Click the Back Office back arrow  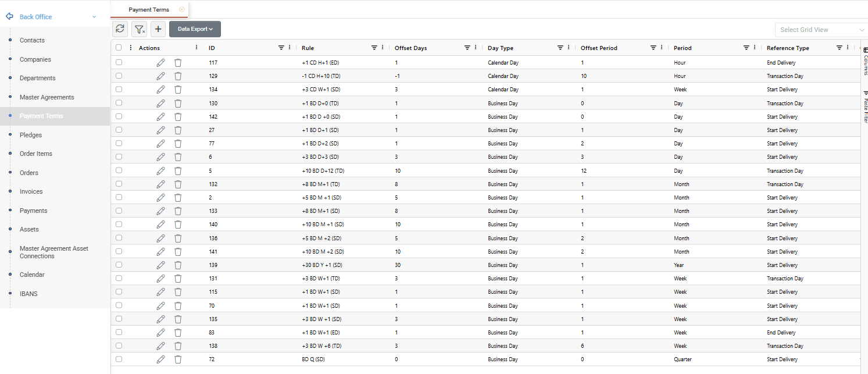click(9, 17)
